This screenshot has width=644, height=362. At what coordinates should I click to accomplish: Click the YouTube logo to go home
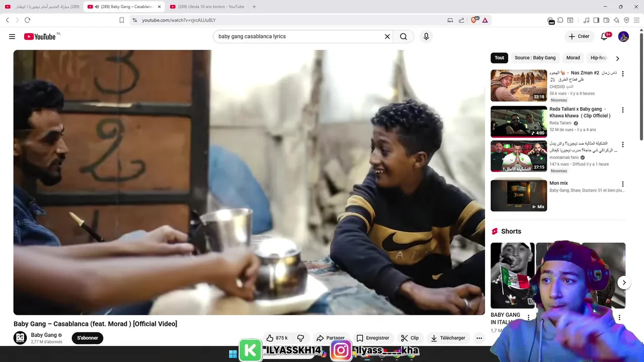tap(40, 36)
